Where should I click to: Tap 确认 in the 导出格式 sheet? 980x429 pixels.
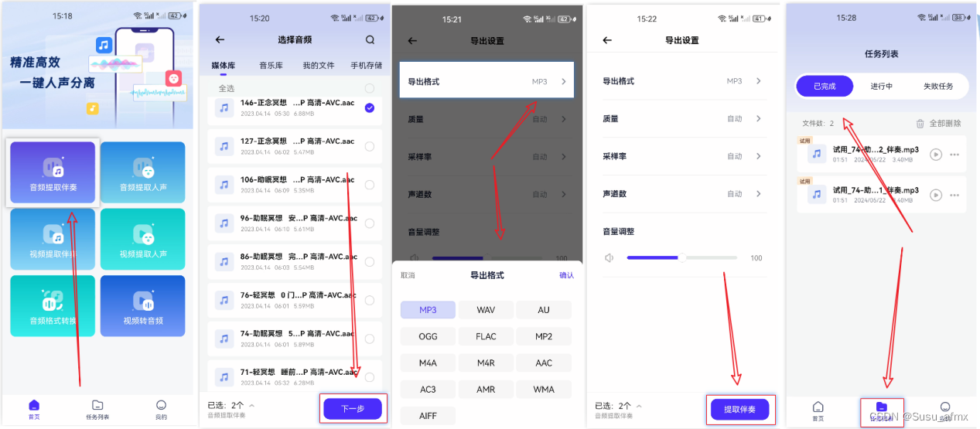pos(566,275)
